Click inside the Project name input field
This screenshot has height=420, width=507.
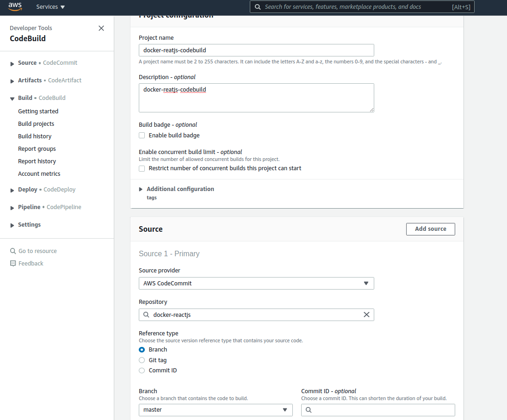[256, 50]
